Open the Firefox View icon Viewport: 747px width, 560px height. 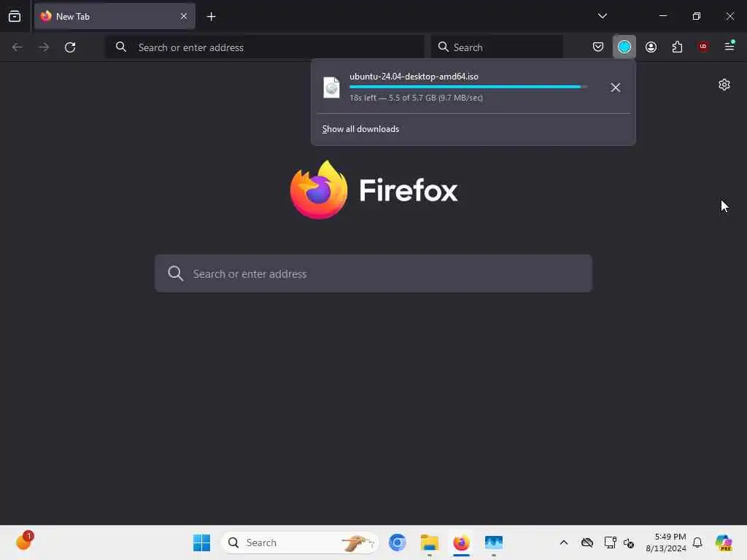15,16
